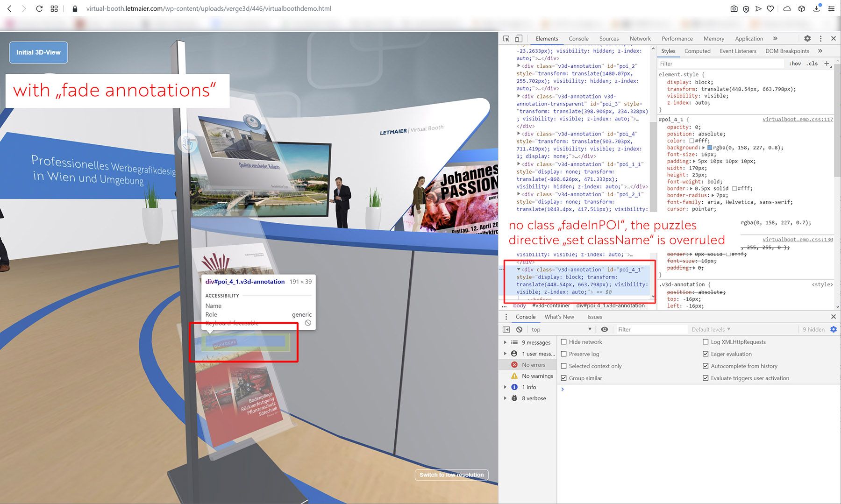Toggle the :hov element state panel
The height and width of the screenshot is (504, 841).
pos(795,64)
